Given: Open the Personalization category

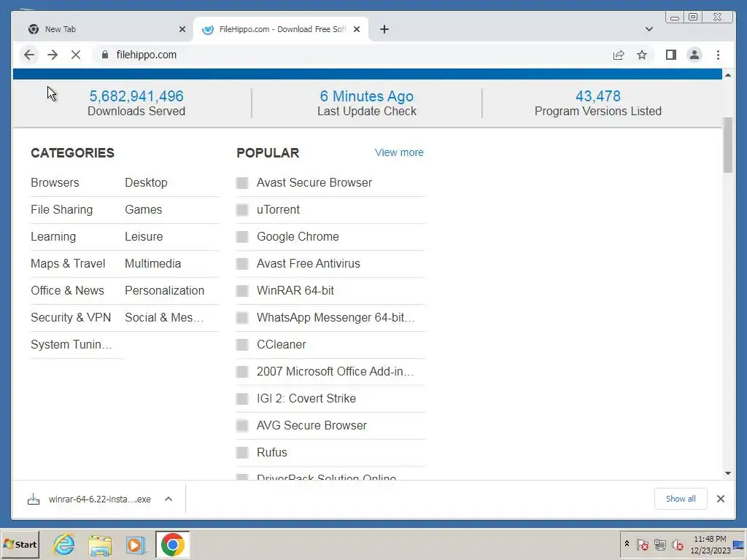Looking at the screenshot, I should click(x=164, y=290).
